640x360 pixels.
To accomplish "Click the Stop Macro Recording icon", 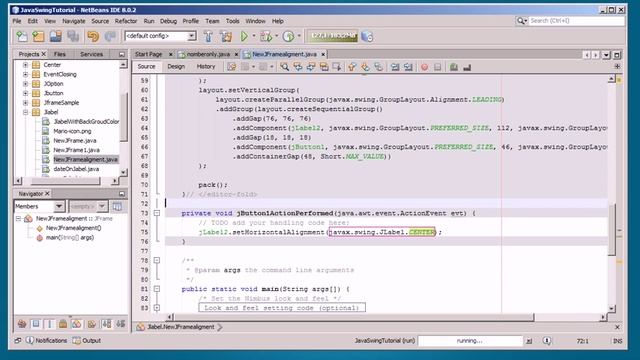I will [438, 67].
